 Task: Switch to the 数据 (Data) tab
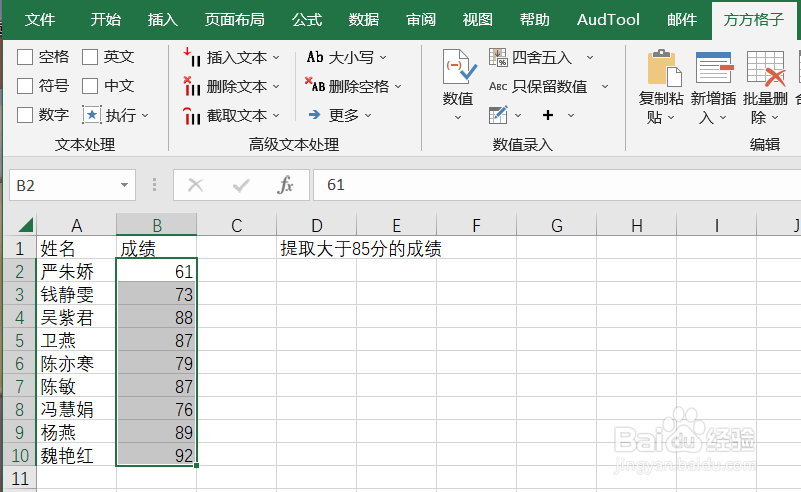(x=364, y=20)
